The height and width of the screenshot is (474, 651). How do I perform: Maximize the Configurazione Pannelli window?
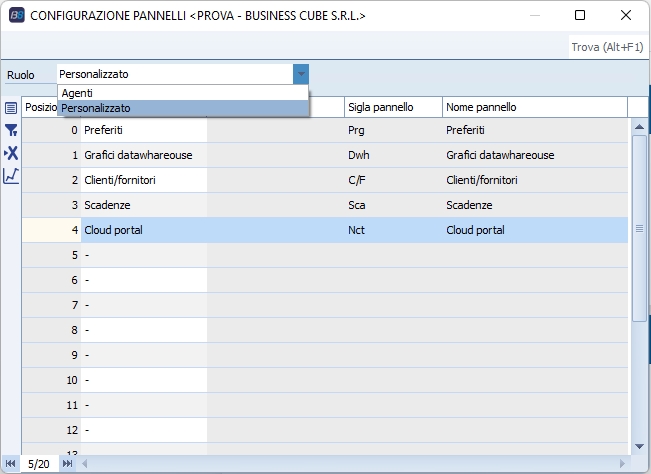580,15
